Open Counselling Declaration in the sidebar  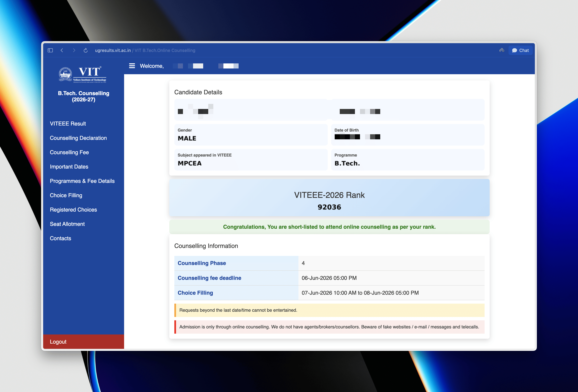pos(78,138)
